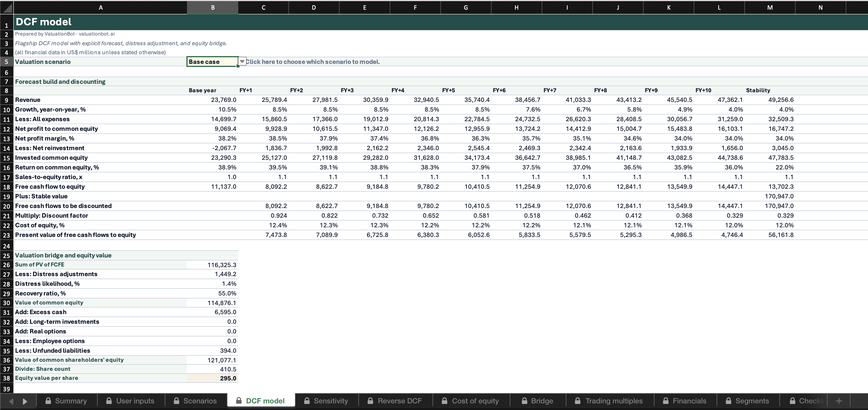Select Excess cash value 6,595.0

click(x=213, y=312)
